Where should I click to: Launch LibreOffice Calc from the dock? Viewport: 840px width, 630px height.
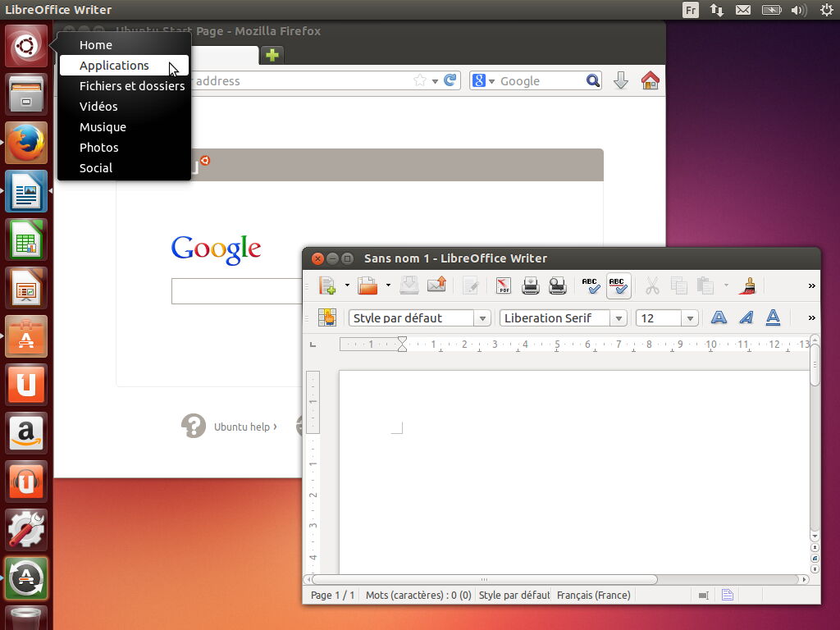point(25,240)
